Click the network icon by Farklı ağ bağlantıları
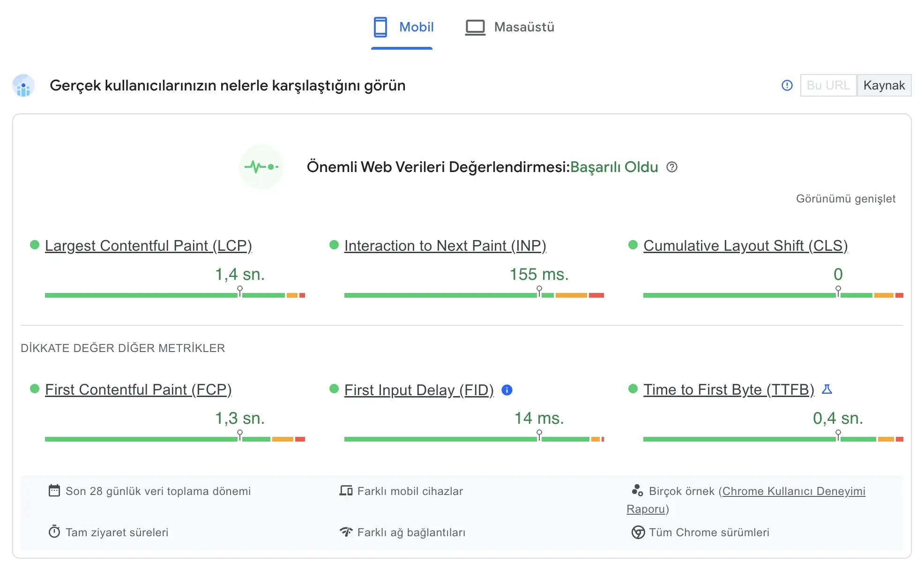924x570 pixels. [x=346, y=532]
